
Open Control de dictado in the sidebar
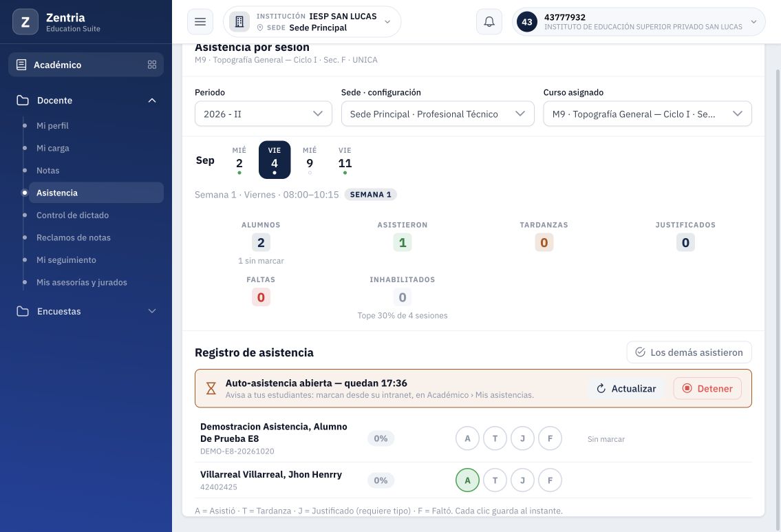point(72,215)
